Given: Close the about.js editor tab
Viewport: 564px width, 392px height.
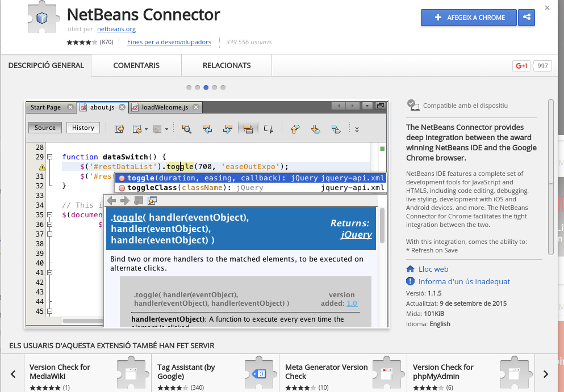Looking at the screenshot, I should [122, 107].
